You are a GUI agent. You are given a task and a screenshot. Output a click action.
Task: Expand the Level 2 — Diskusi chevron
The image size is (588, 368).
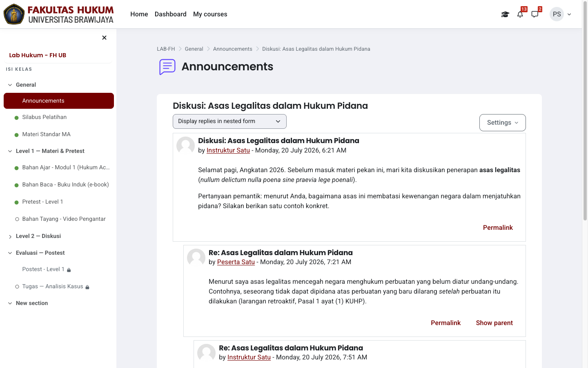[10, 237]
